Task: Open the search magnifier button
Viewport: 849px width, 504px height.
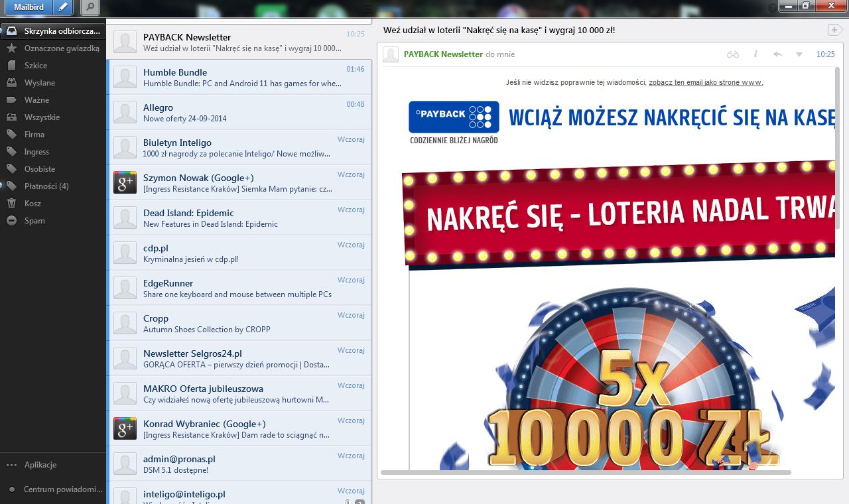Action: coord(91,7)
